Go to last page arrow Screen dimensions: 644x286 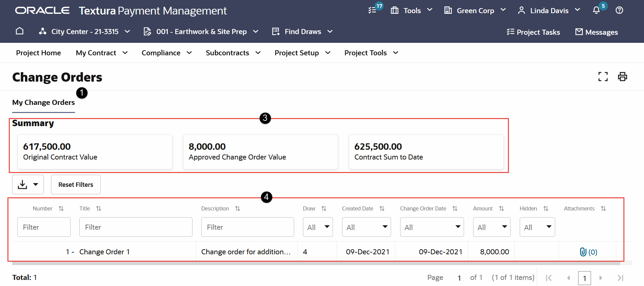[620, 278]
